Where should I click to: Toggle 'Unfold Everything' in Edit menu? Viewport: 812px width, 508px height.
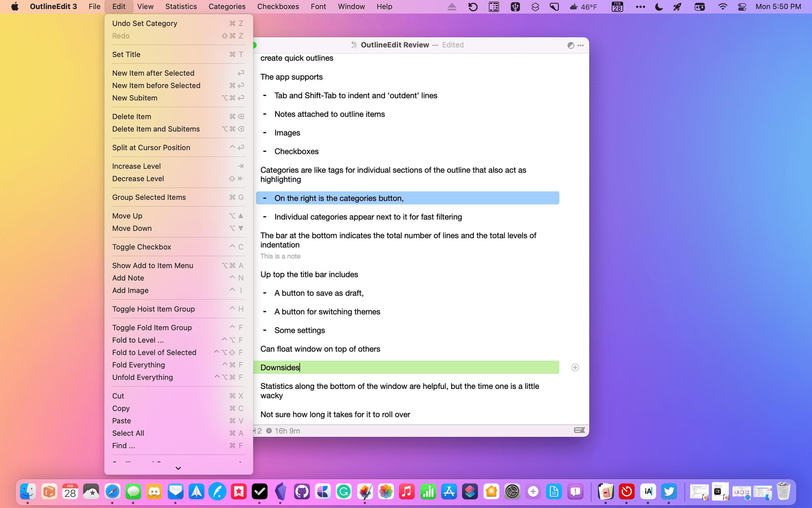[x=142, y=377]
